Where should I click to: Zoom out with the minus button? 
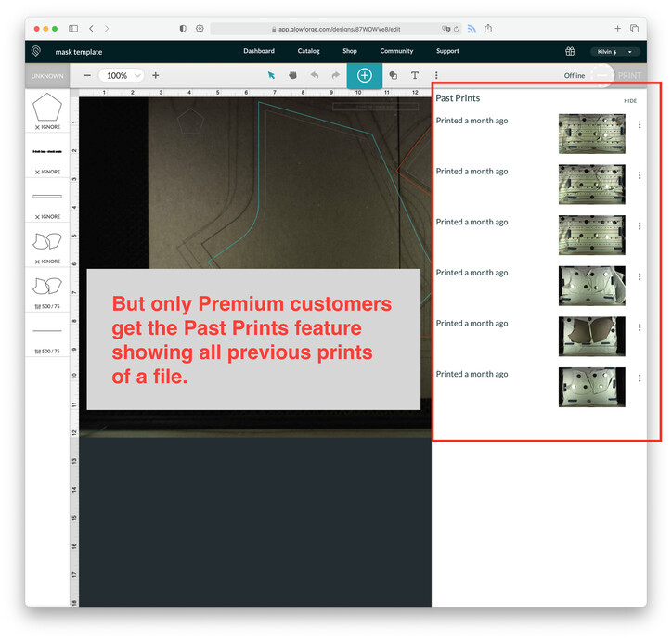[87, 75]
